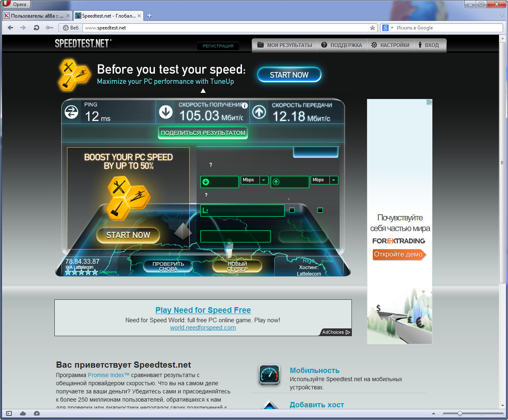Viewport: 508px width, 420px height.
Task: Click the yellow START NOW button in the boost ad
Action: click(128, 235)
